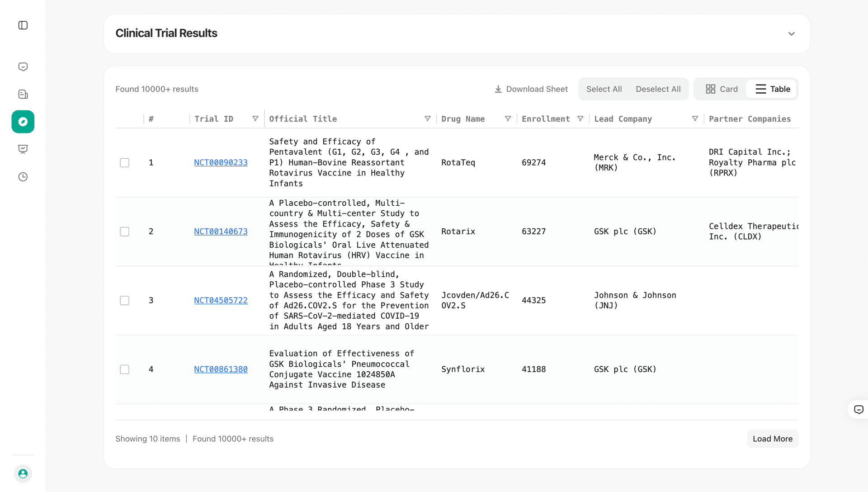Open the filter icon on Lead Company column

pos(695,118)
